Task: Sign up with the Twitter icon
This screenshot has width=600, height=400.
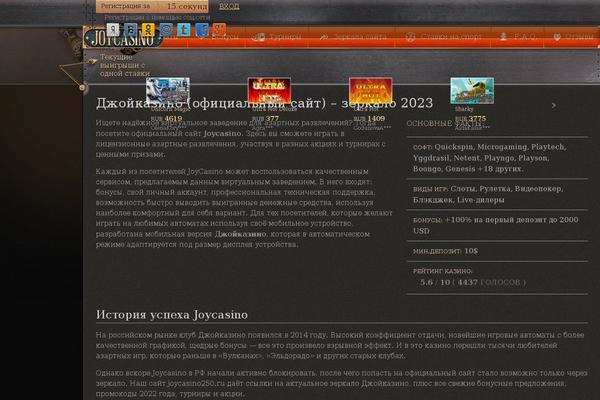Action: (x=184, y=29)
